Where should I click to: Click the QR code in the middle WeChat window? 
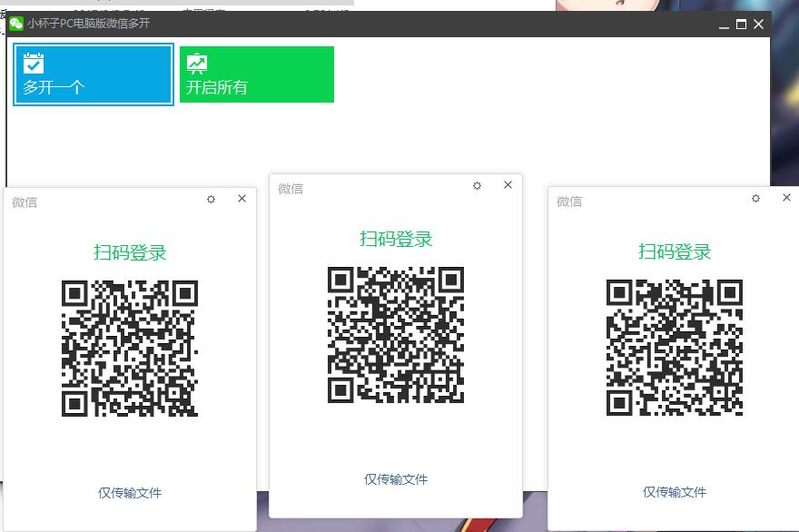click(396, 335)
